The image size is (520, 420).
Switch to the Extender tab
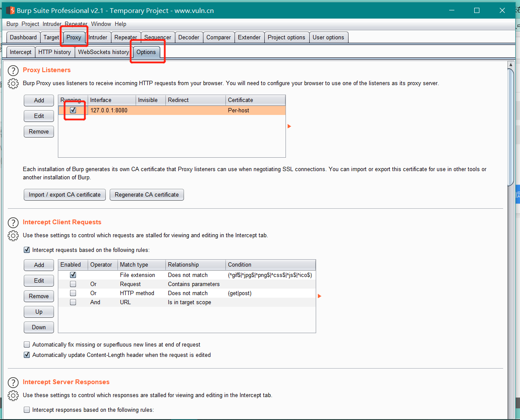(x=249, y=38)
